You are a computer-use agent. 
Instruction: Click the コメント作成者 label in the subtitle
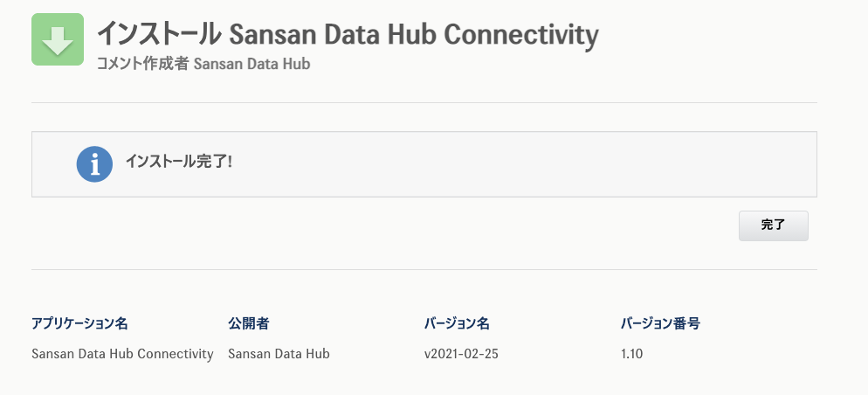(143, 64)
